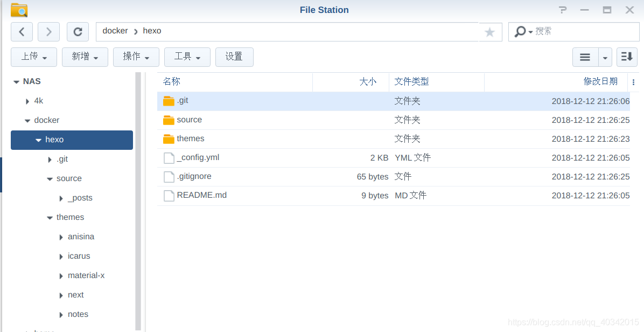Expand the anisina theme arrow

pyautogui.click(x=61, y=237)
